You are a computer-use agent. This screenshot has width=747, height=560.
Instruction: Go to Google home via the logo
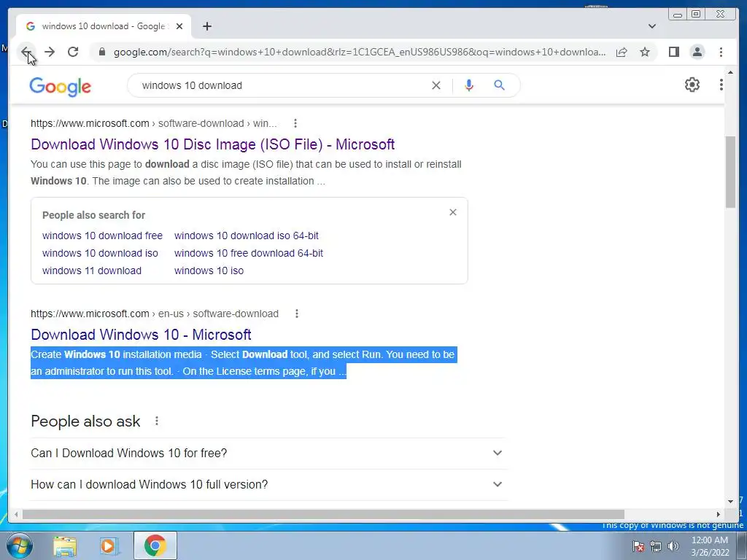pos(60,87)
